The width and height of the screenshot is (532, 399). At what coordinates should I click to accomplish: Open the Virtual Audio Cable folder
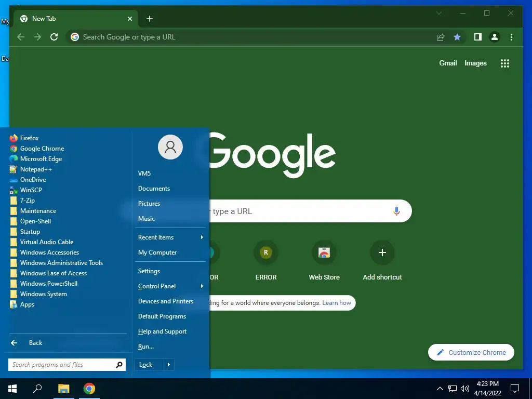pos(42,242)
